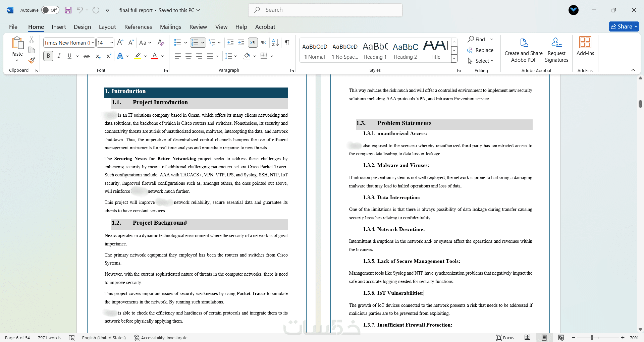
Task: Apply strikethrough formatting
Action: click(87, 56)
